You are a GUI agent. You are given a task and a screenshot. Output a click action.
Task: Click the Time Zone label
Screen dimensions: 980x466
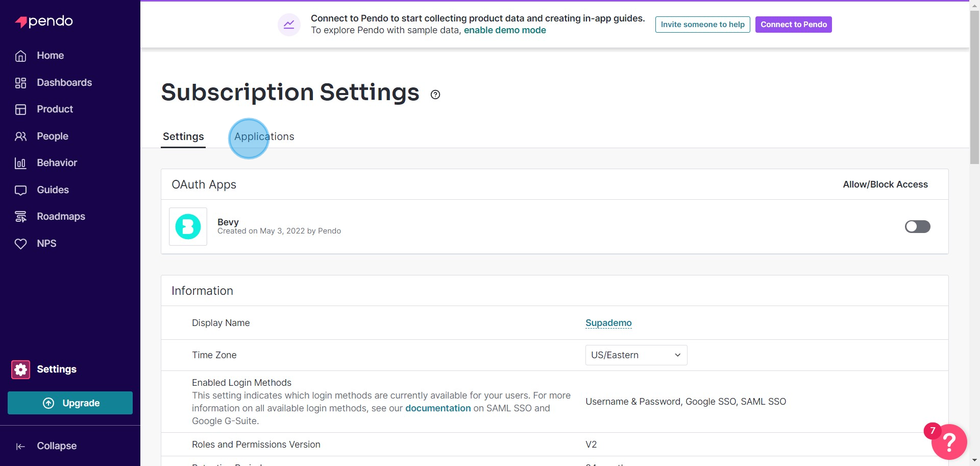tap(214, 355)
